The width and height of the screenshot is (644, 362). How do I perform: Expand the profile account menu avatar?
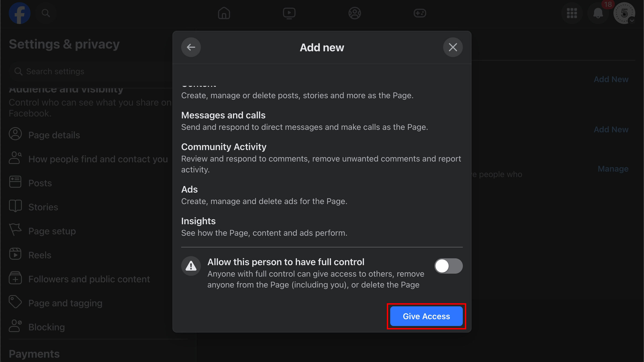point(624,13)
